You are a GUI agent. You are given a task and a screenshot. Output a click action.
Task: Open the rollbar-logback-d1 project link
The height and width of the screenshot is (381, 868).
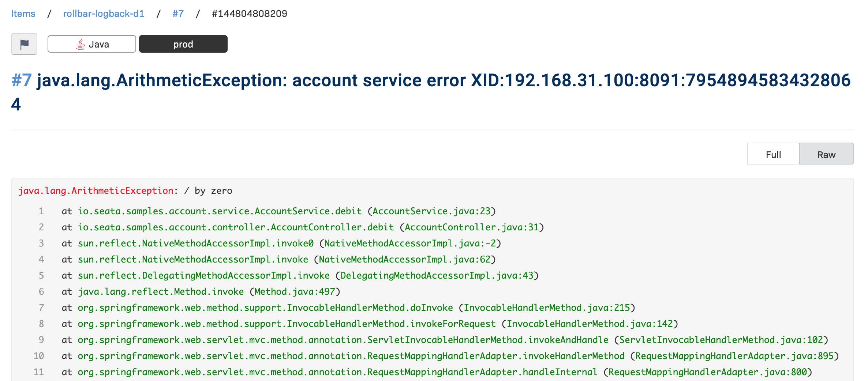[104, 14]
